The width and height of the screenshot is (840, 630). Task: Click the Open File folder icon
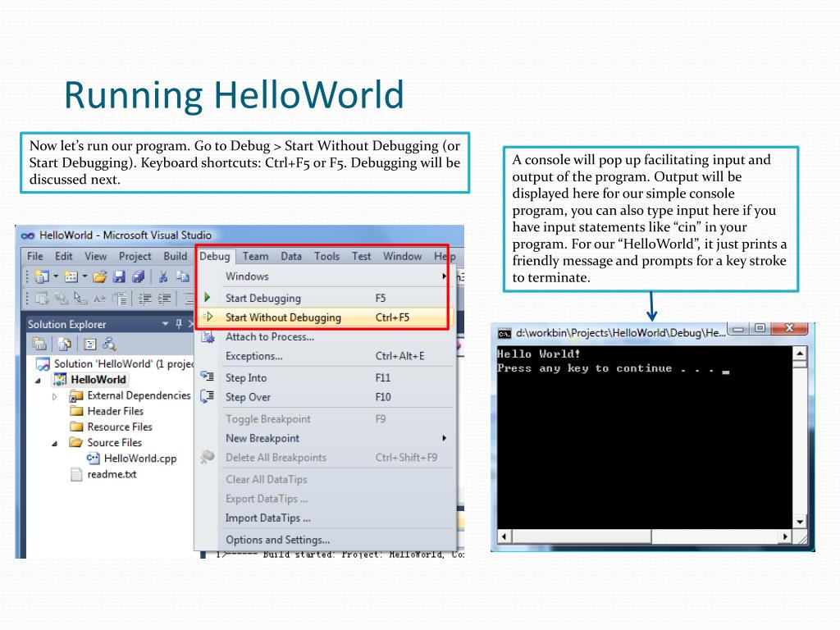coord(99,276)
